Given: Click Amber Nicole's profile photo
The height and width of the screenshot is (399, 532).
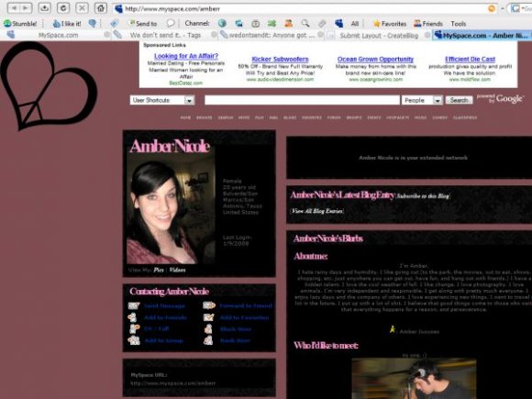Looking at the screenshot, I should 171,209.
